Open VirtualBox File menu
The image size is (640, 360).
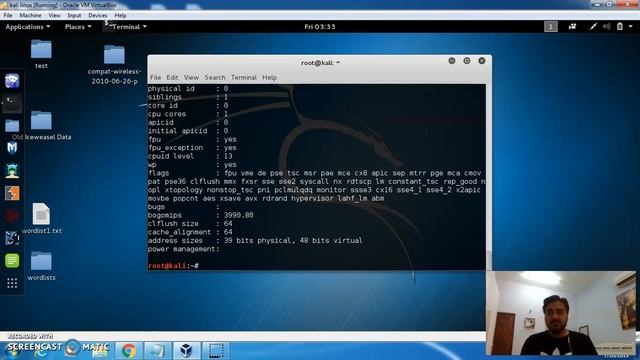(x=8, y=15)
